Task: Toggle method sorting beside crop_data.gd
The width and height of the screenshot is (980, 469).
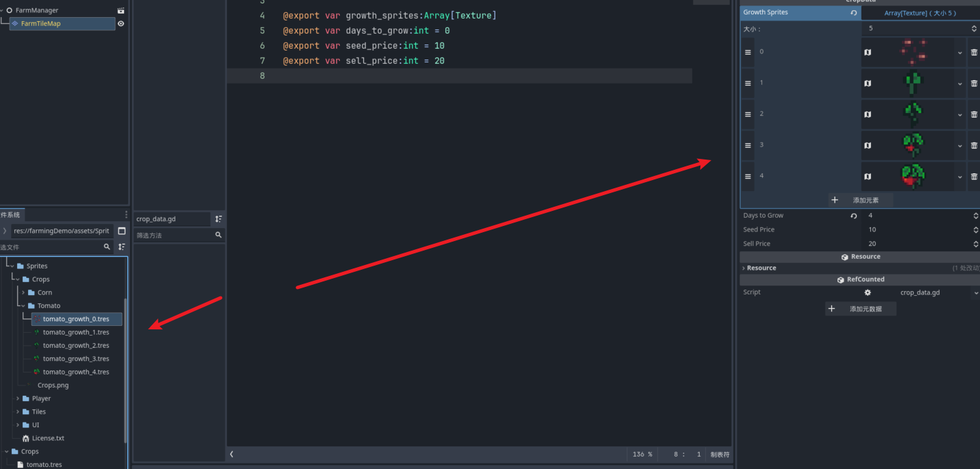Action: click(x=219, y=219)
